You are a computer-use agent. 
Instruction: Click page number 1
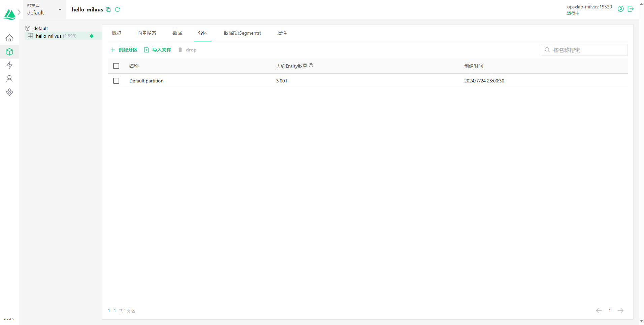(610, 311)
